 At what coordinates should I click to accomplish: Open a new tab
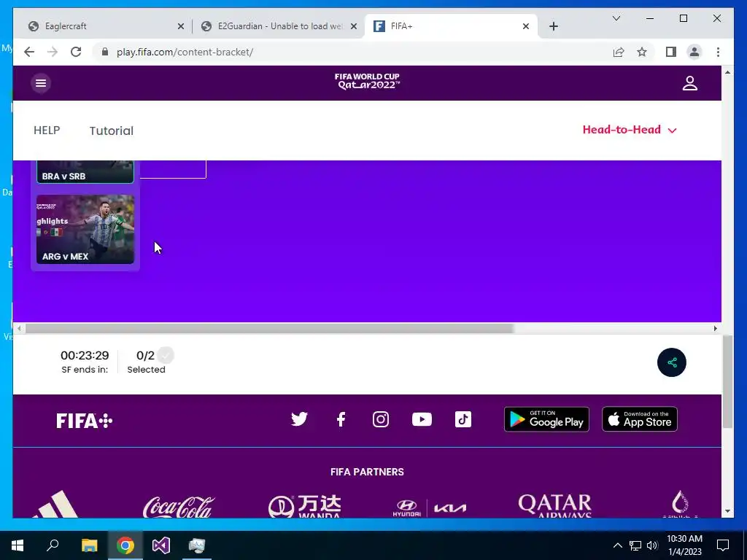tap(554, 26)
